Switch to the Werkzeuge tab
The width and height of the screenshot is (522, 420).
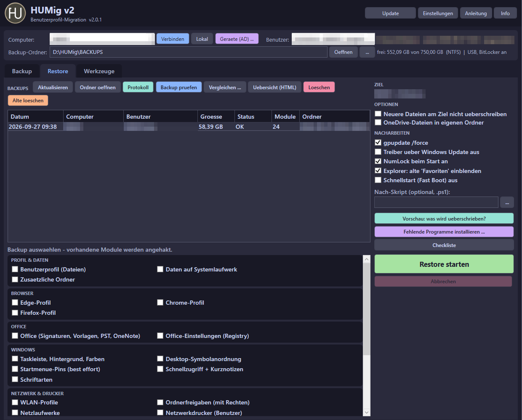pyautogui.click(x=99, y=71)
